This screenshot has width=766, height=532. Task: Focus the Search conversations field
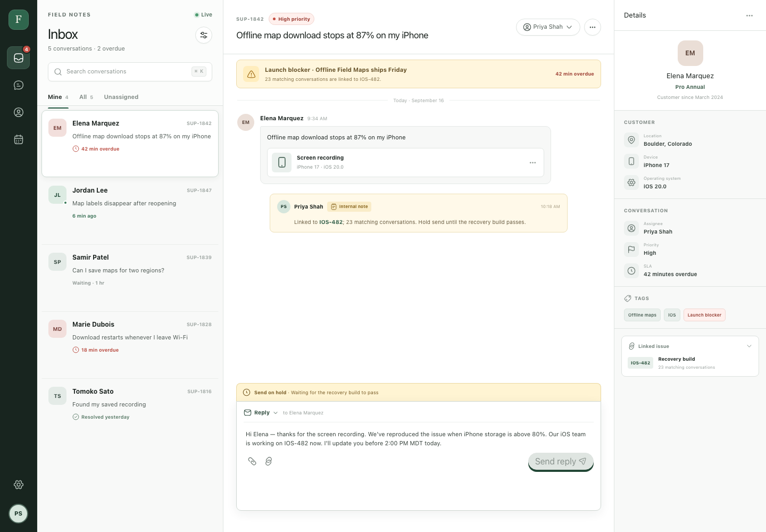pyautogui.click(x=130, y=72)
